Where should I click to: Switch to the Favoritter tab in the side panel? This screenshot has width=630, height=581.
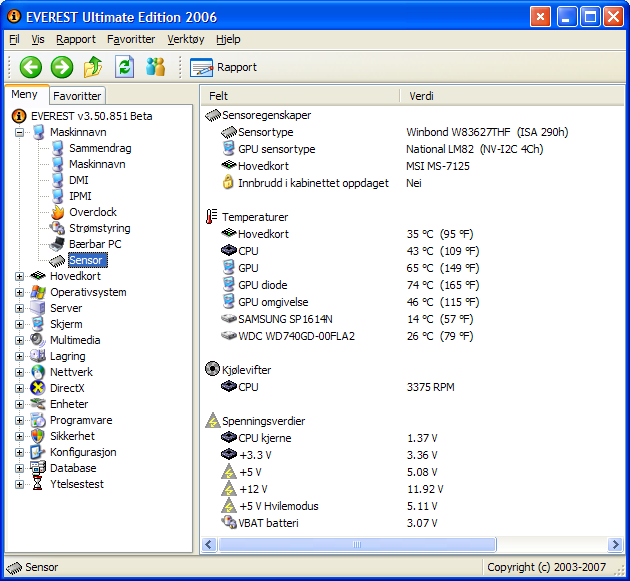pos(77,96)
